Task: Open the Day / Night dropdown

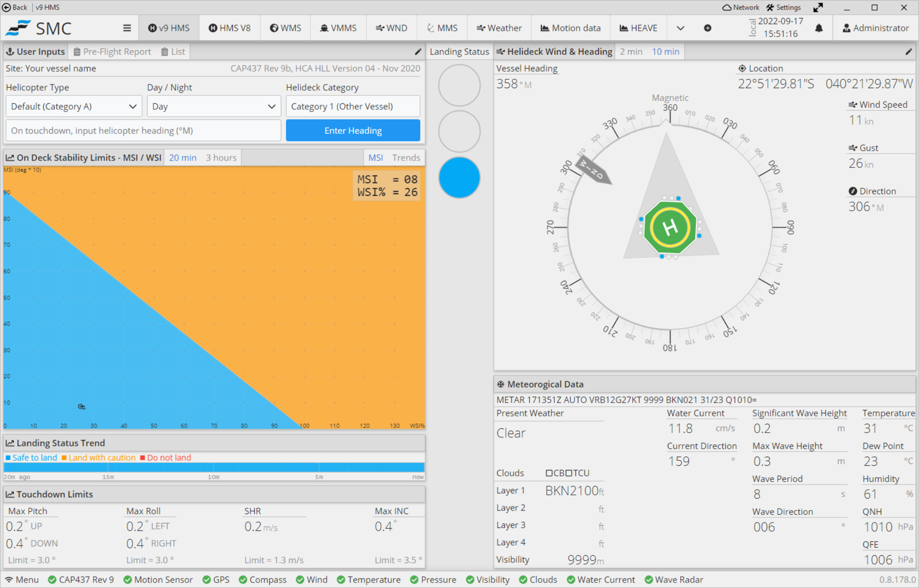Action: click(214, 107)
